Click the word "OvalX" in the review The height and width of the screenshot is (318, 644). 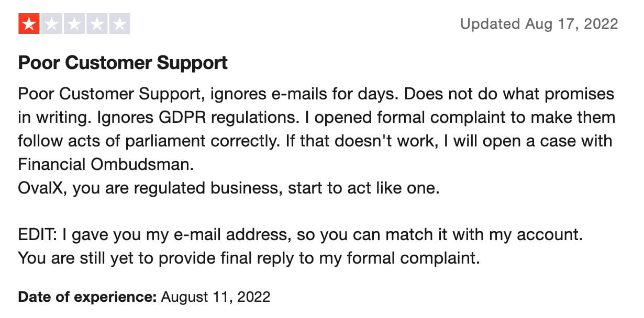click(42, 188)
